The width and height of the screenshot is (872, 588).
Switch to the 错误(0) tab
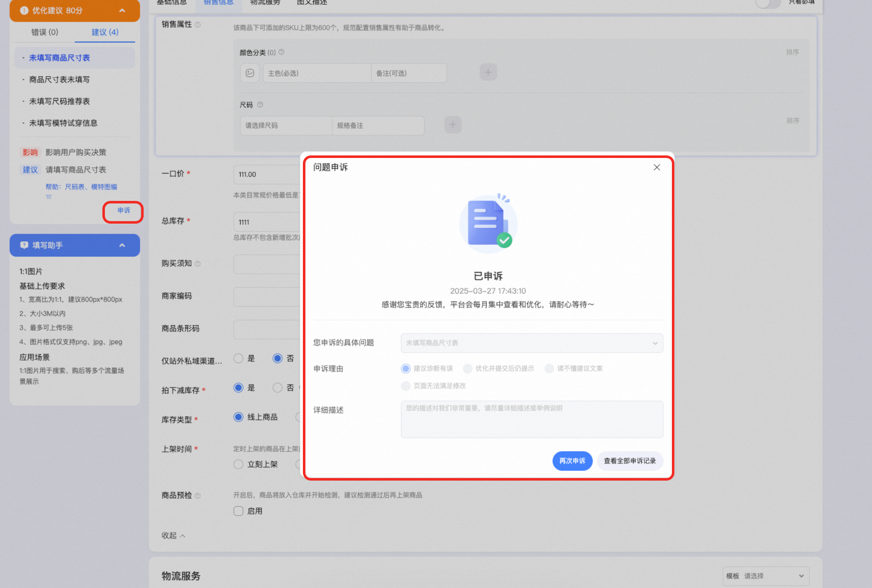coord(44,32)
